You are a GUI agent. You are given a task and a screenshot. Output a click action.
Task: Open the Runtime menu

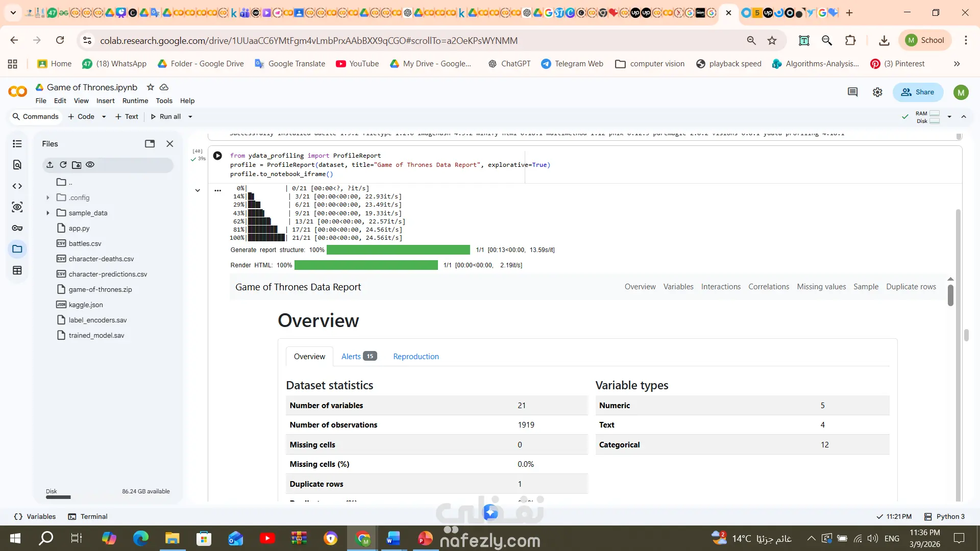pos(135,101)
